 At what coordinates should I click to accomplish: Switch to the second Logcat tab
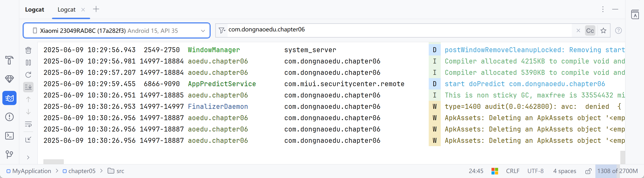(x=67, y=9)
